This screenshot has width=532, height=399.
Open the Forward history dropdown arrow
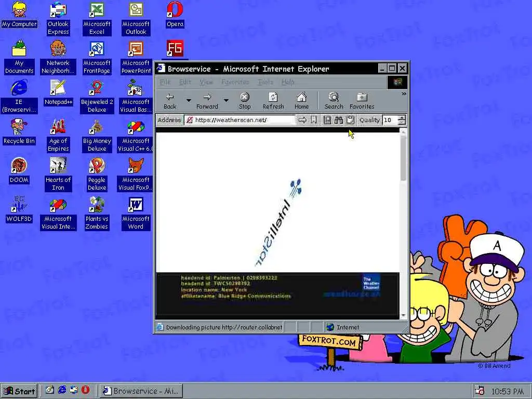226,100
